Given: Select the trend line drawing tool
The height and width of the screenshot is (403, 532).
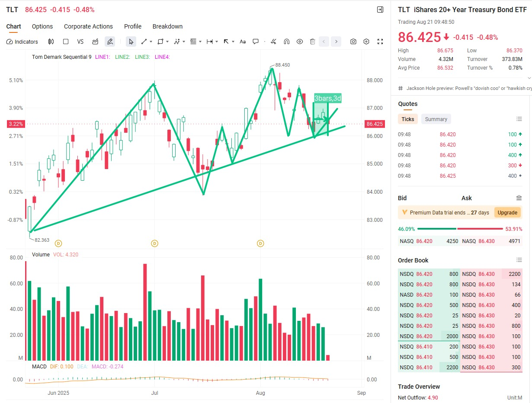Looking at the screenshot, I should [x=144, y=42].
